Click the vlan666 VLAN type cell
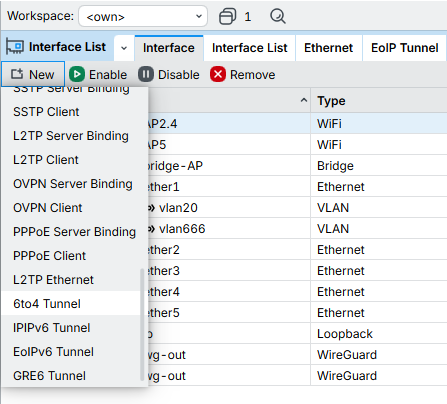Viewport: 447px width, 404px height. [x=379, y=229]
